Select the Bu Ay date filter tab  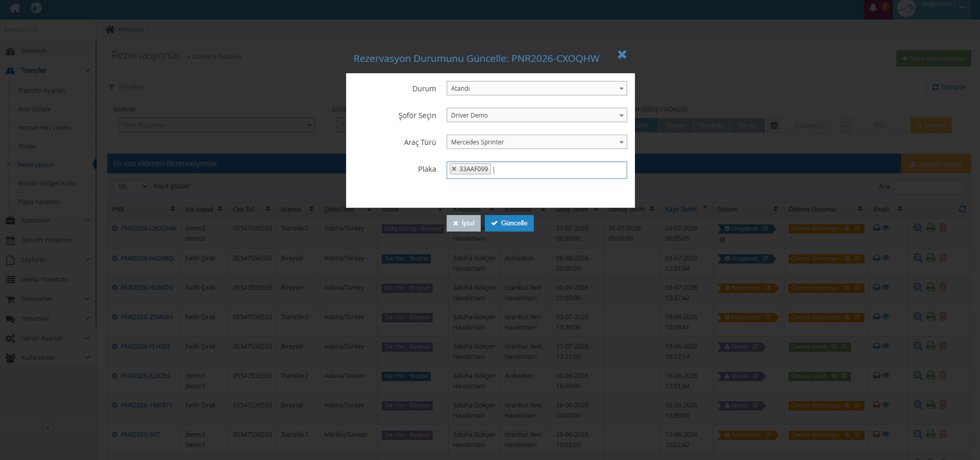click(x=747, y=125)
